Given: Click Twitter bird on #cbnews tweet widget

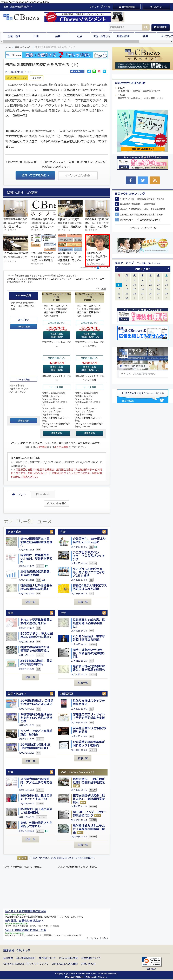Looking at the screenshot, I should click(162, 400).
